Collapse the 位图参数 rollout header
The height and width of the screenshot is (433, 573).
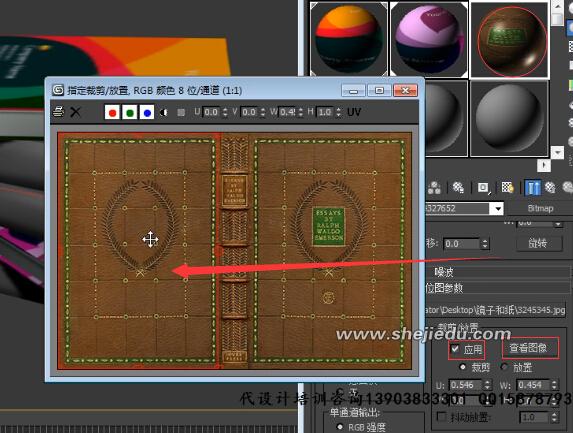click(x=498, y=288)
